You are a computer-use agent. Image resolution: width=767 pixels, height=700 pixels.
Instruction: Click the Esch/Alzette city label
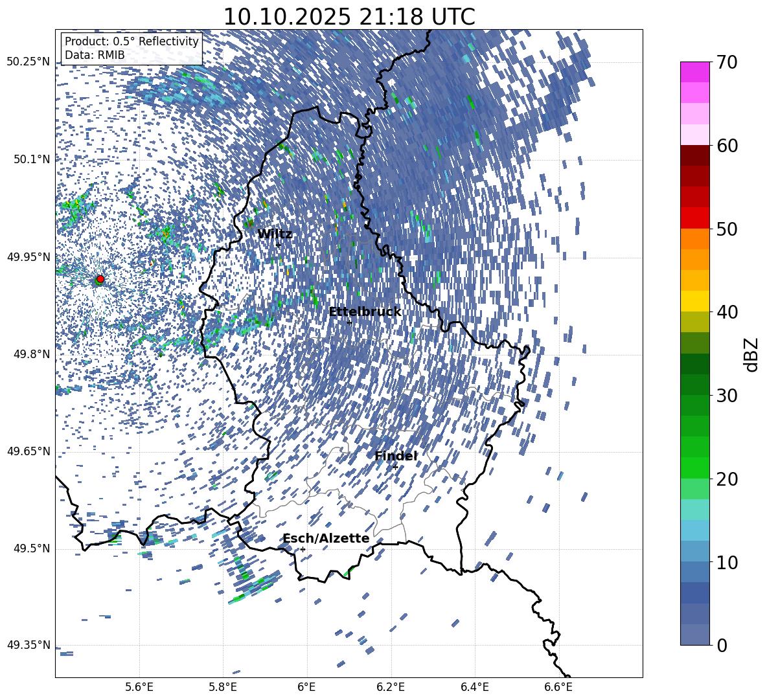point(326,539)
